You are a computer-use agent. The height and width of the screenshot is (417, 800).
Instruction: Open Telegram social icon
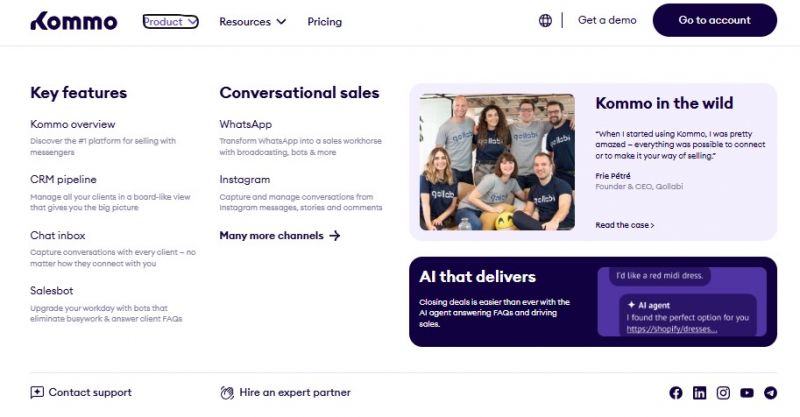[770, 393]
